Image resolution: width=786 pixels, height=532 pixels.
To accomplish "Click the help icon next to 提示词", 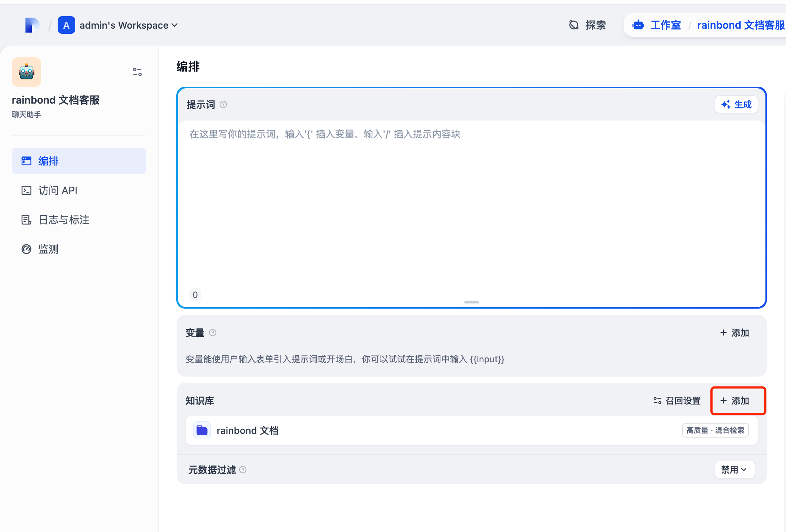I will tap(223, 105).
